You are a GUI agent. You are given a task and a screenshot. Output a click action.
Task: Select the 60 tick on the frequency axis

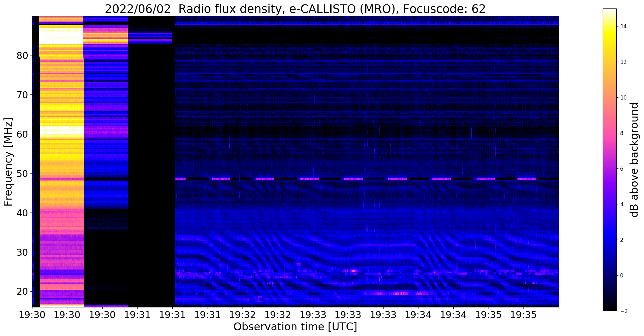click(x=22, y=134)
